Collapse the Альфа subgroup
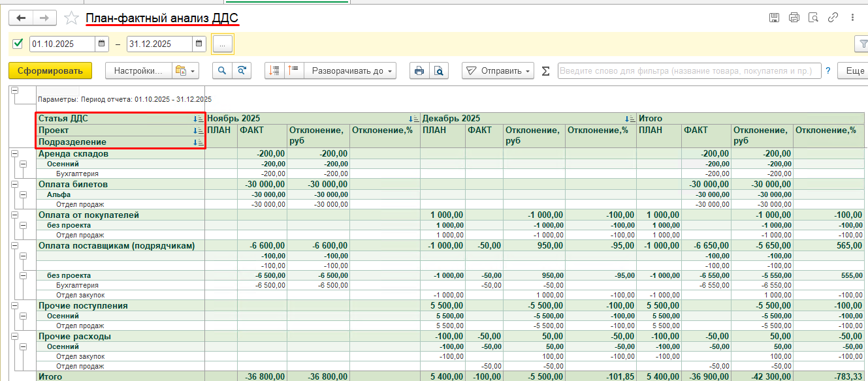868x381 pixels. (23, 194)
